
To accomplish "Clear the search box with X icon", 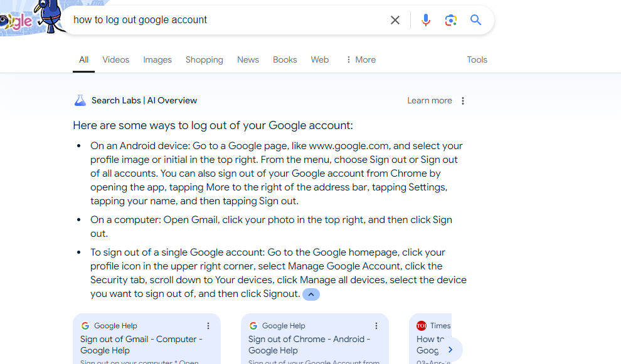I will 395,20.
